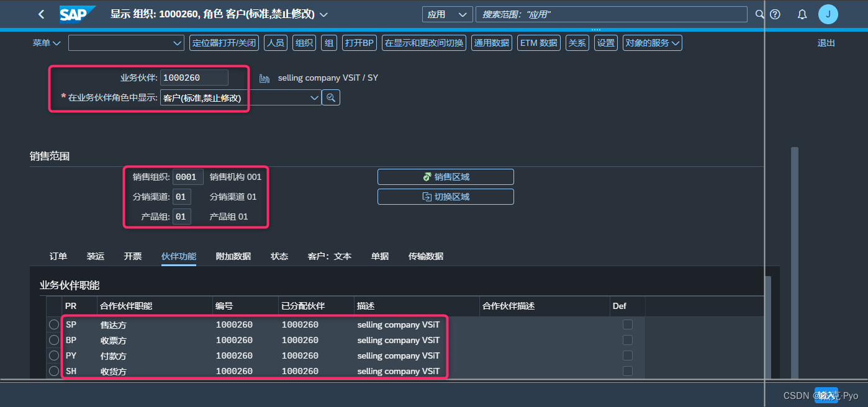Switch to the 订单 tab

click(58, 256)
